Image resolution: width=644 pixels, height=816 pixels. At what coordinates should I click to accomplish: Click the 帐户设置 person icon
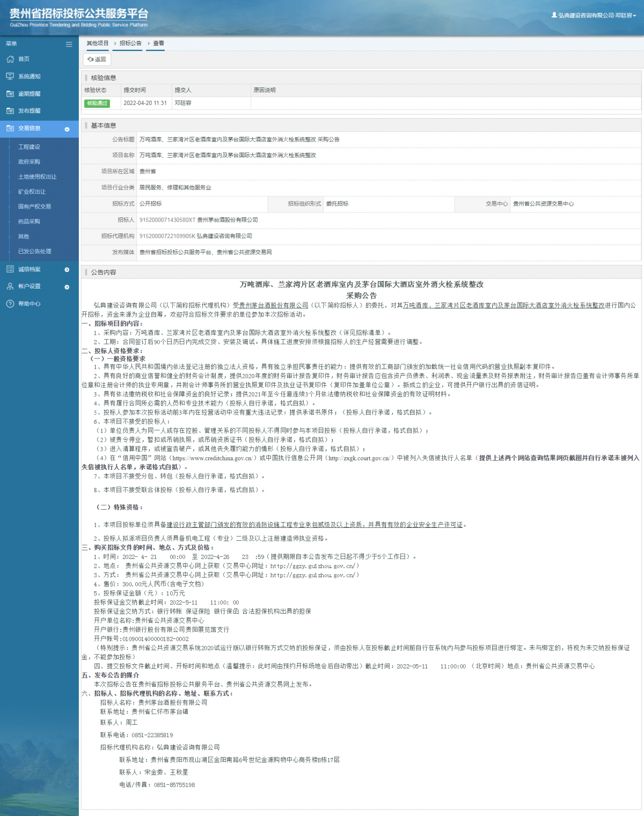coord(10,286)
